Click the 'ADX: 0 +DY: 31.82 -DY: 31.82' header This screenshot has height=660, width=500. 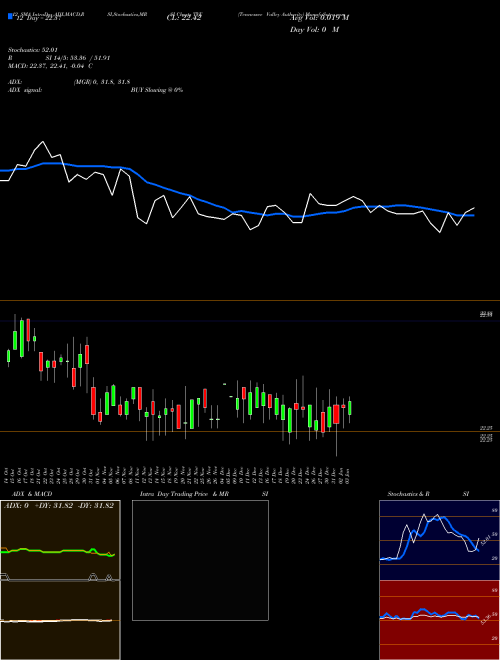click(x=59, y=506)
